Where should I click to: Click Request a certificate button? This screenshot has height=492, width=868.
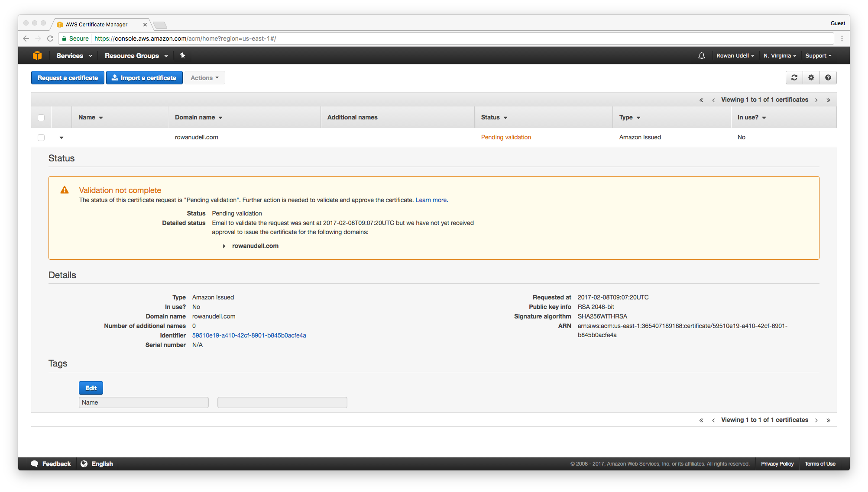pyautogui.click(x=68, y=78)
